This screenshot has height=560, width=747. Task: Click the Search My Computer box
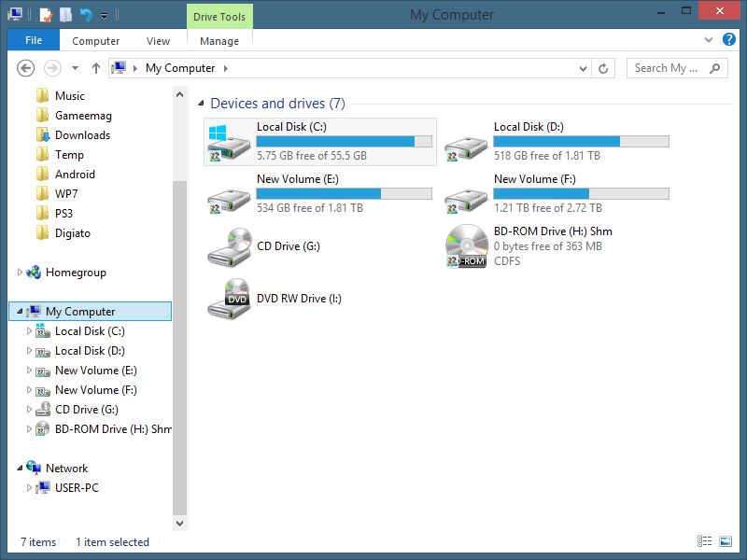point(670,68)
